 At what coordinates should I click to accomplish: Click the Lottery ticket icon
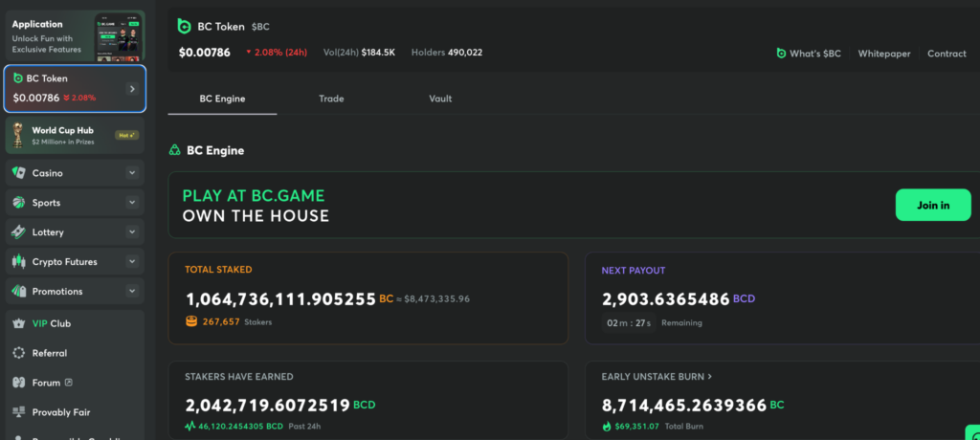[19, 231]
